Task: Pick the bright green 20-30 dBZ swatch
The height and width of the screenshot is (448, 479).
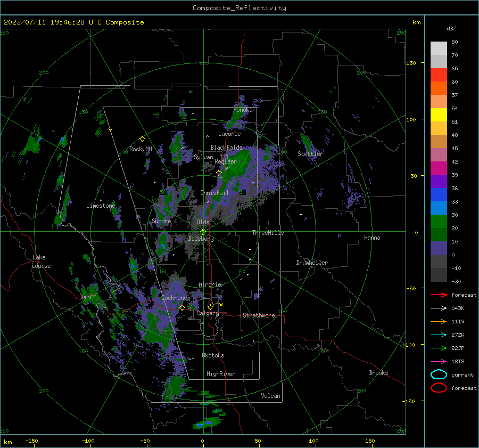Action: click(439, 222)
